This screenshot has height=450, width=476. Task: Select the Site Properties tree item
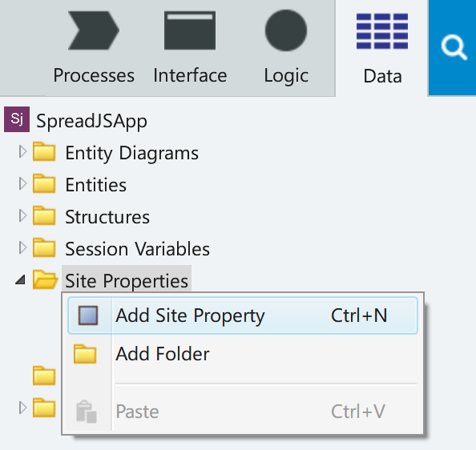[x=127, y=281]
